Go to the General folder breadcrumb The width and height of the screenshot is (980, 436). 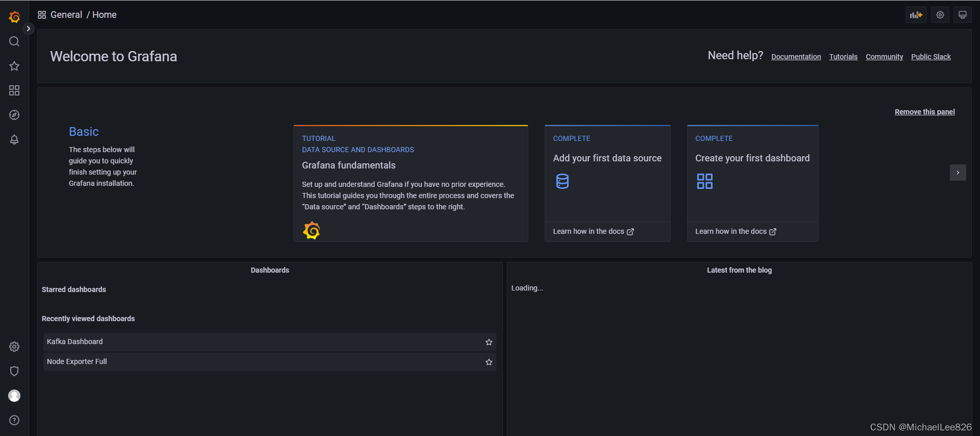[66, 15]
